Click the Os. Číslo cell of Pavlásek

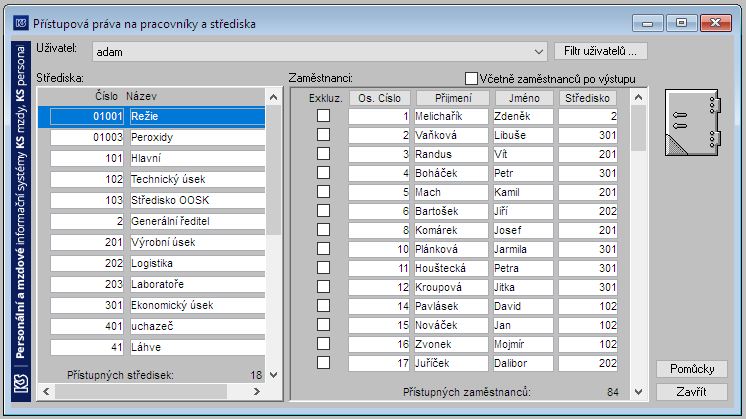point(379,306)
